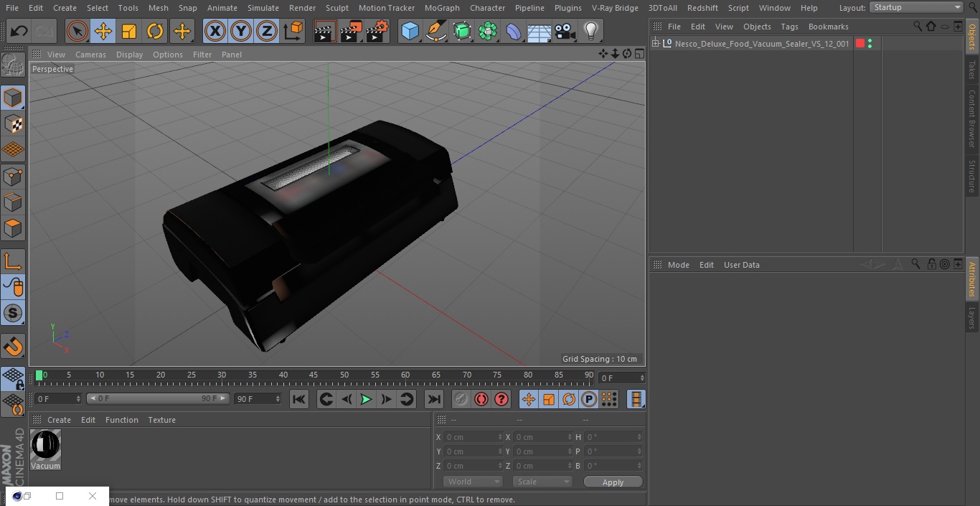
Task: Open viewport Cameras menu
Action: coord(90,55)
